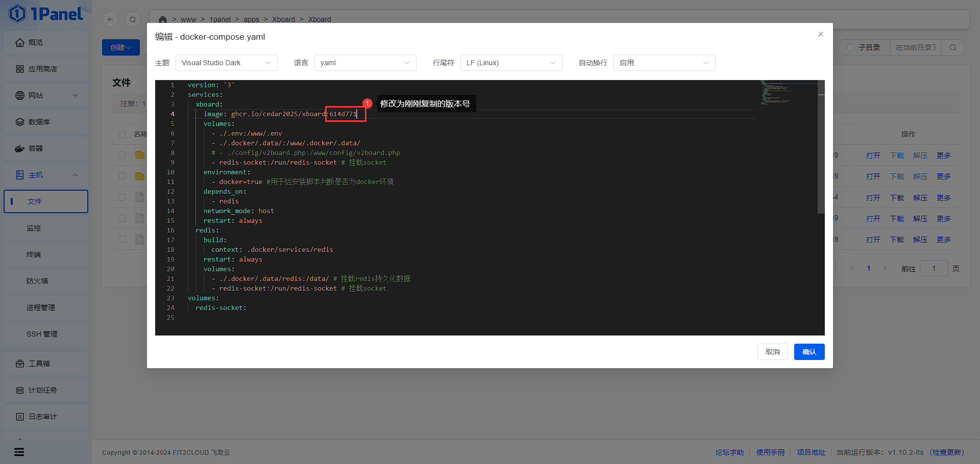This screenshot has height=464, width=980.
Task: Click first row's folder icon
Action: pos(140,155)
